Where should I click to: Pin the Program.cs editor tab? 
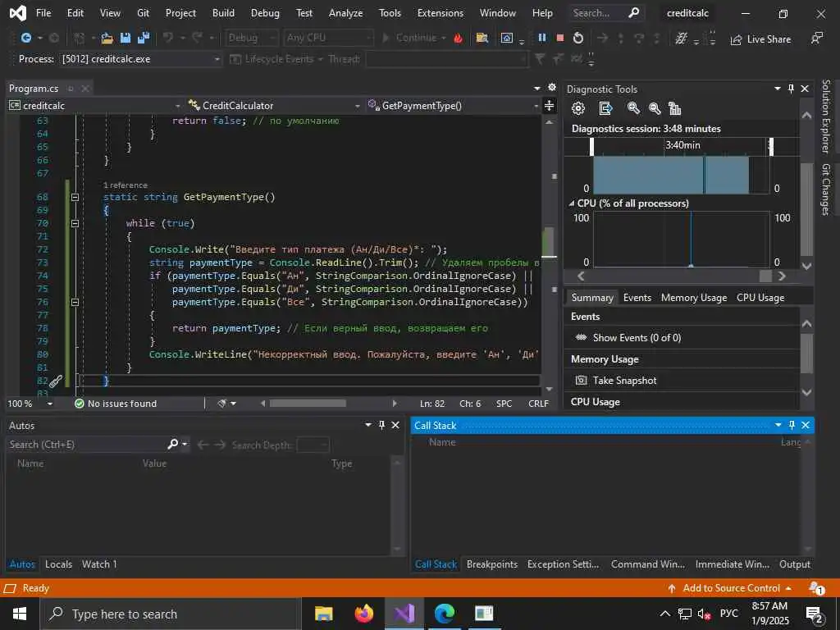pyautogui.click(x=71, y=89)
